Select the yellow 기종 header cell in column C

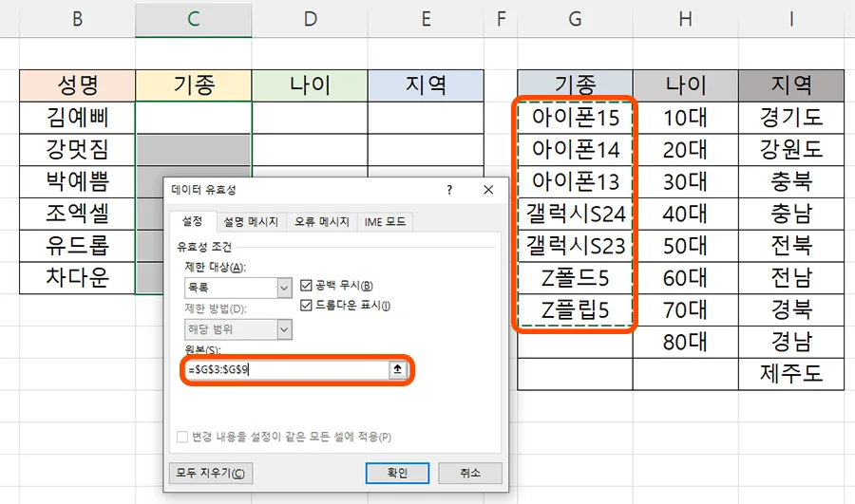(194, 85)
